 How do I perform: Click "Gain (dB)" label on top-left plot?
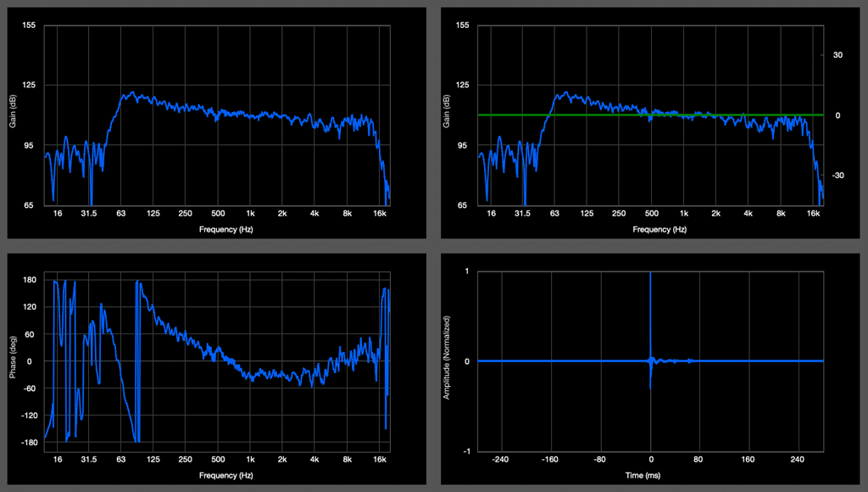(14, 115)
